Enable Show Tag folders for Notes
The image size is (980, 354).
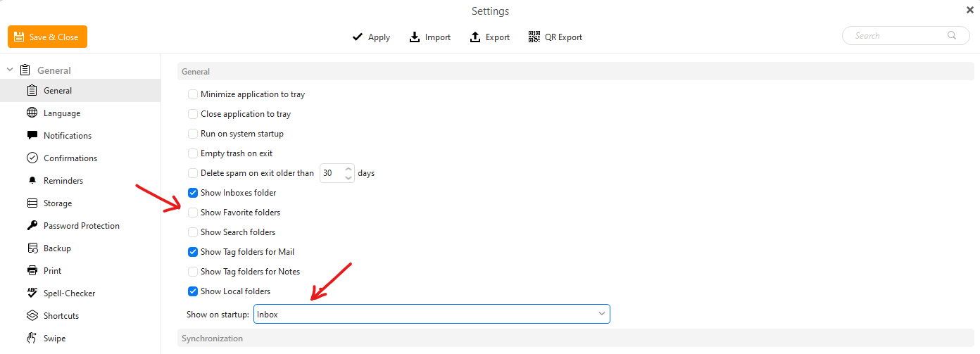[193, 271]
